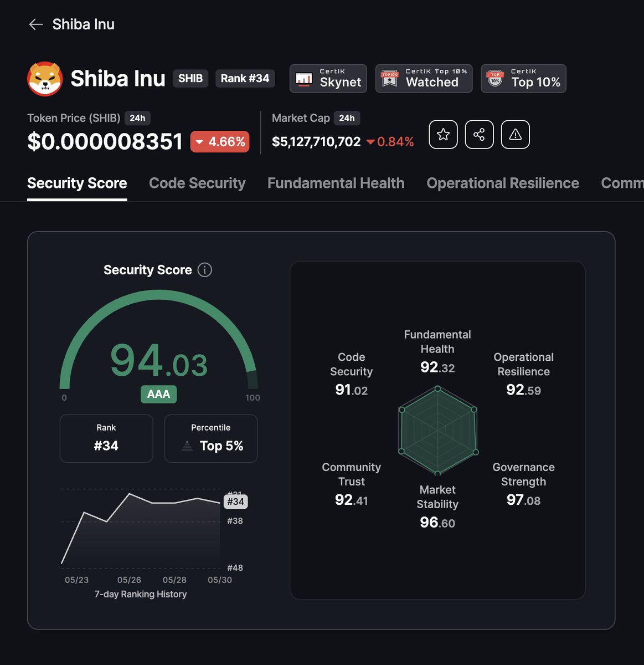Click the CertiK Skynet badge
This screenshot has width=644, height=665.
pyautogui.click(x=328, y=78)
